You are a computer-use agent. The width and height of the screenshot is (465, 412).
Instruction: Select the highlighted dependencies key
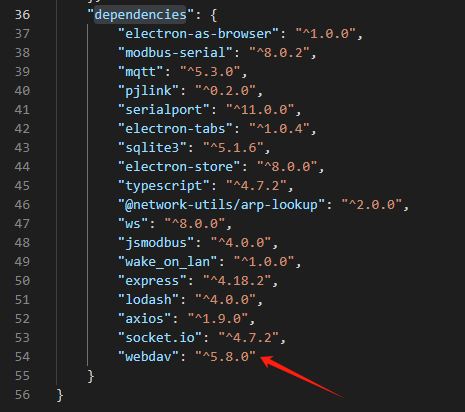point(140,15)
